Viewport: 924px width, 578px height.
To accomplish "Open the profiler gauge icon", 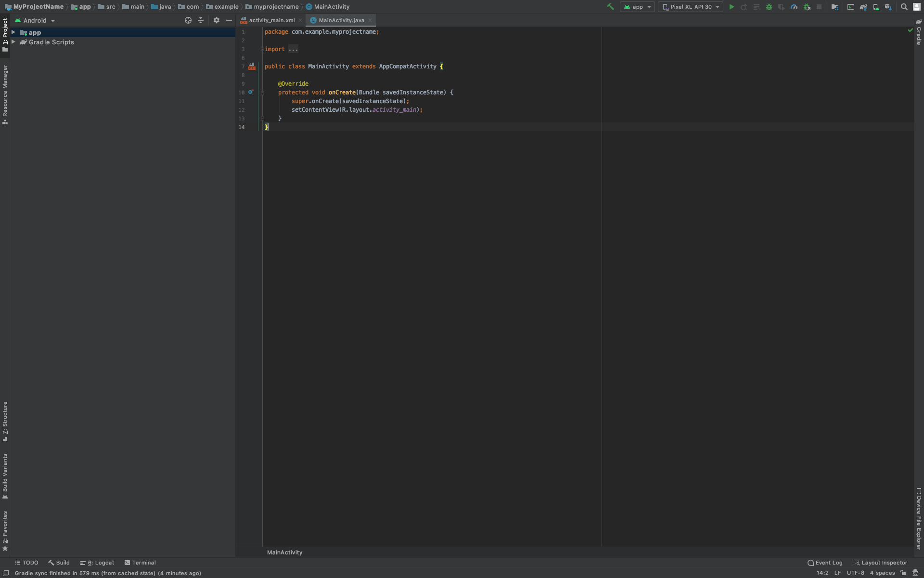I will (794, 7).
